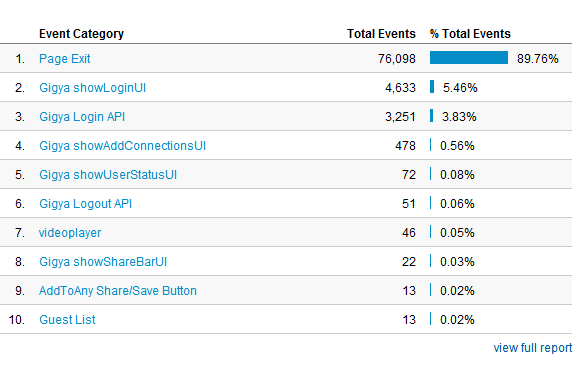
Task: Select the Gigya Login API link
Action: (82, 117)
